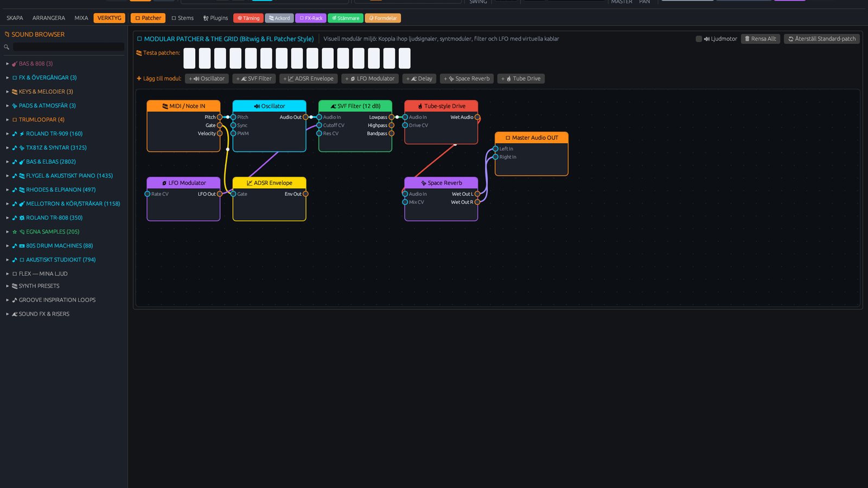
Task: Click the Återställ Standard-patch button
Action: pyautogui.click(x=822, y=39)
